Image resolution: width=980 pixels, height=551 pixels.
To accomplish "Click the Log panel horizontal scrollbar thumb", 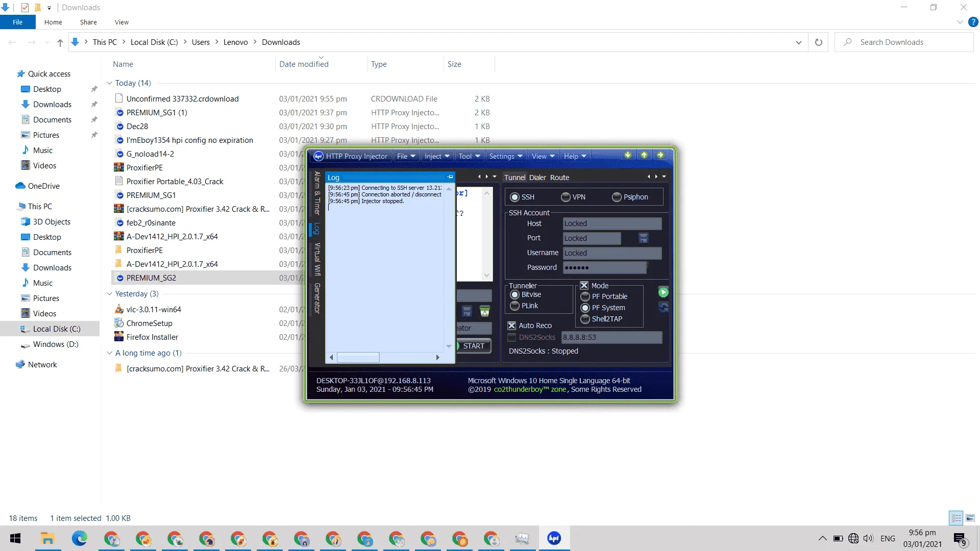I will coord(358,357).
